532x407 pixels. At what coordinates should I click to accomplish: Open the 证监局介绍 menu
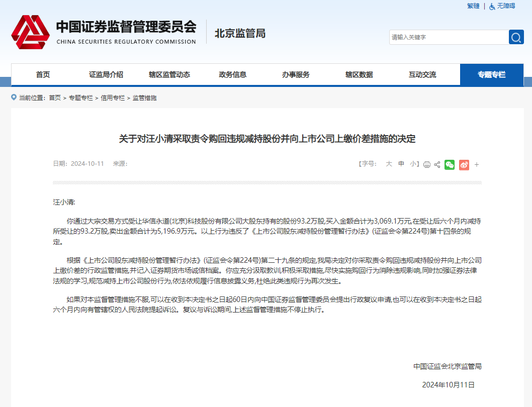tap(106, 75)
